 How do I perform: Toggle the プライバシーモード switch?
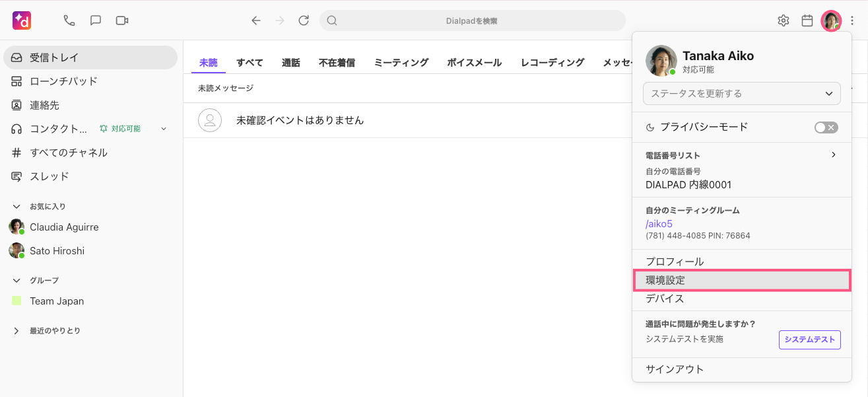[x=826, y=127]
